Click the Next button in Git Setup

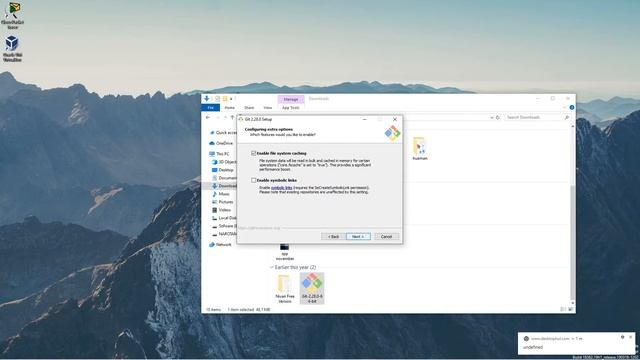tap(358, 237)
